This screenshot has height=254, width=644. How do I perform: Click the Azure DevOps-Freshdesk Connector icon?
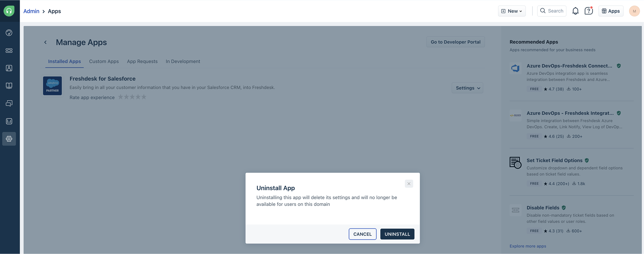(x=515, y=68)
